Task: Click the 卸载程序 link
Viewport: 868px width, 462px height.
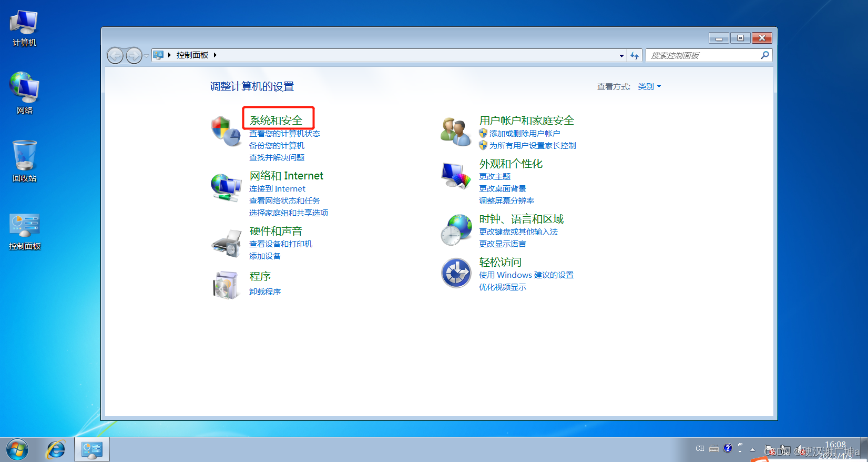Action: click(x=265, y=292)
